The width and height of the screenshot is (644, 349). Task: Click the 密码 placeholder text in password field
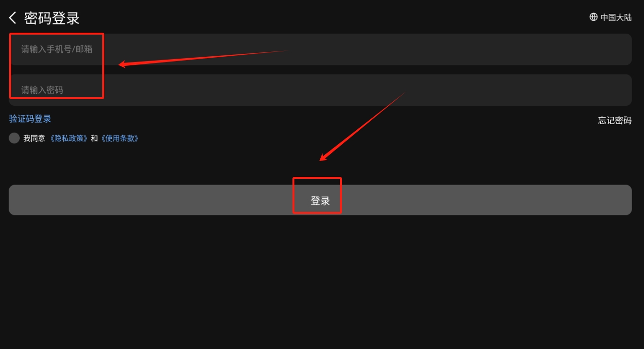pos(54,90)
